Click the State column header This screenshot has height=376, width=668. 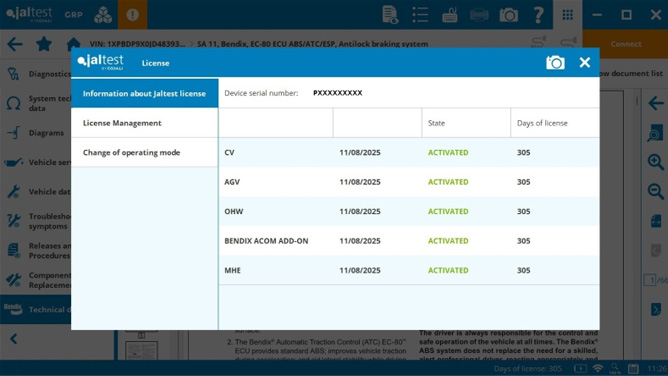coord(436,123)
